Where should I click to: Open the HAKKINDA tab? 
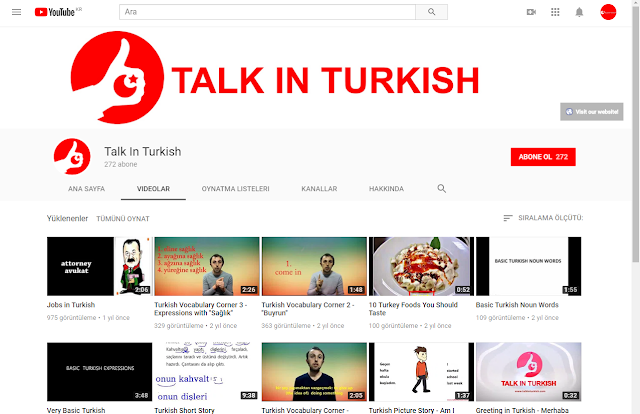point(386,189)
